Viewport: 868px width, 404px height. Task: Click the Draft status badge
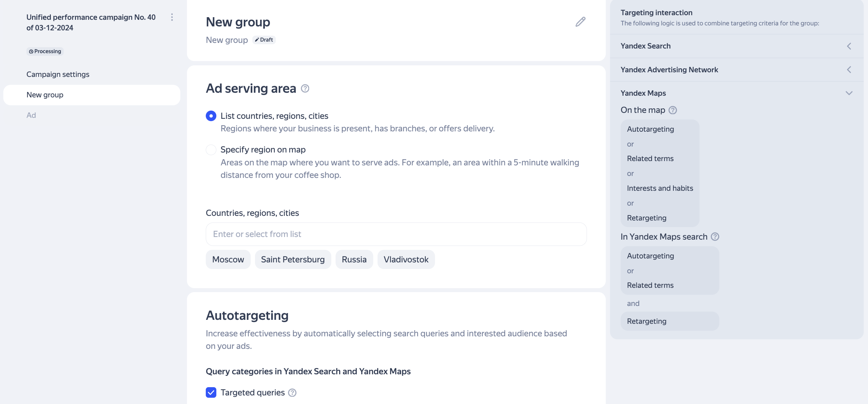click(264, 40)
